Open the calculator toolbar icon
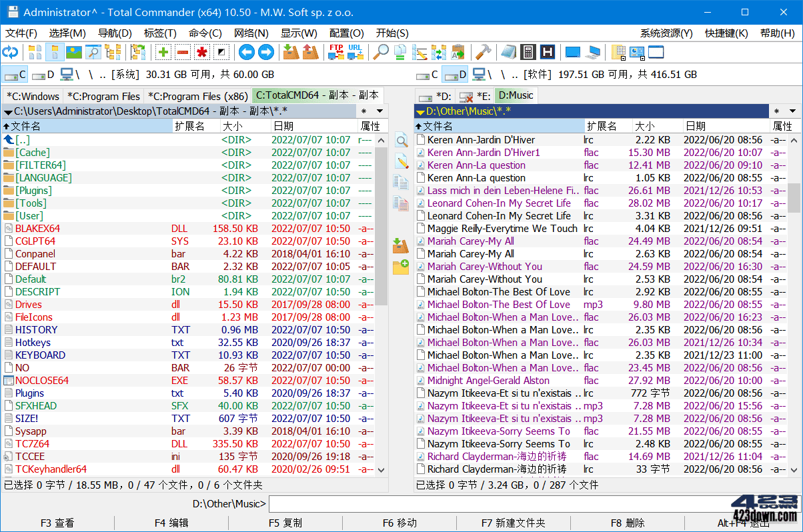 [529, 52]
